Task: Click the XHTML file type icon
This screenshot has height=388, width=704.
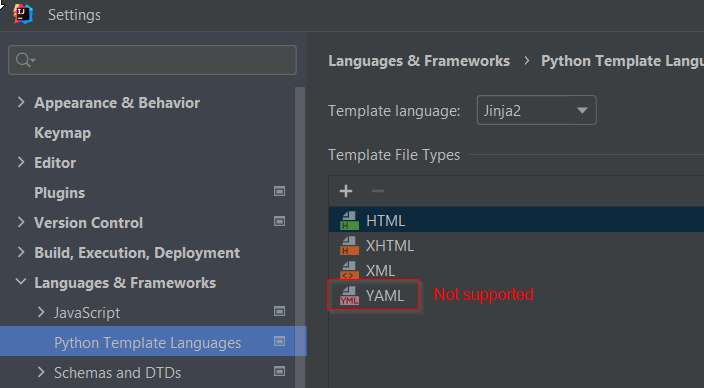Action: click(x=349, y=246)
